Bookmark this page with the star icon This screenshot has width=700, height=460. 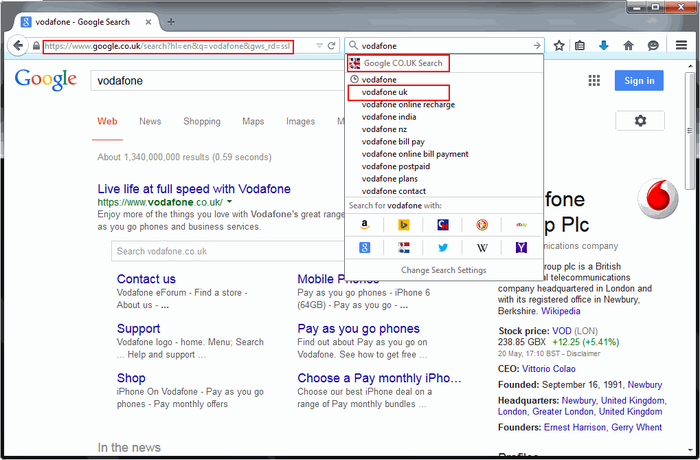point(559,46)
